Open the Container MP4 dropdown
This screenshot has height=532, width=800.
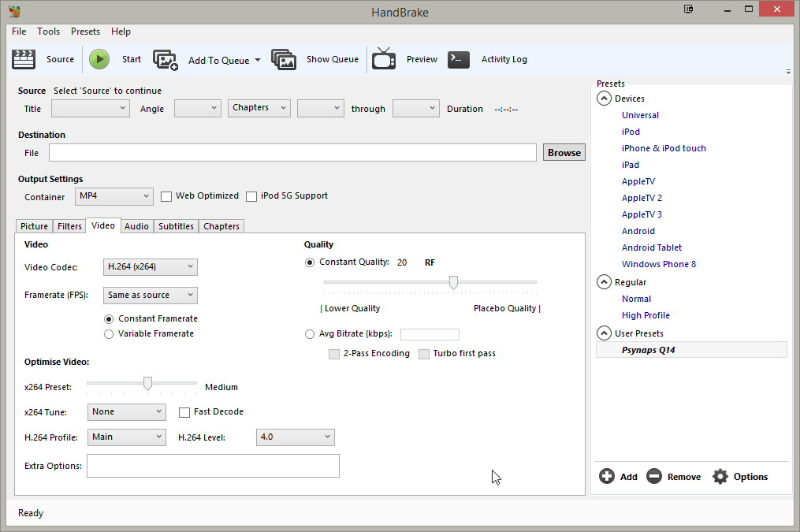pyautogui.click(x=114, y=196)
